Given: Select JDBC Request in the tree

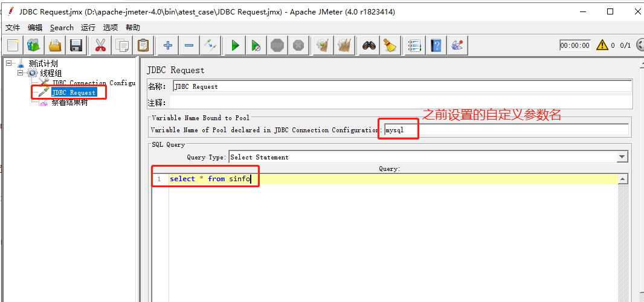Looking at the screenshot, I should [x=74, y=92].
